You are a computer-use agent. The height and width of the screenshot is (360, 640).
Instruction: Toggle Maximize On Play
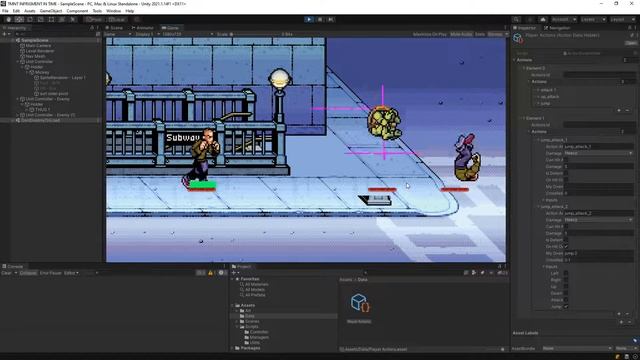click(x=430, y=34)
